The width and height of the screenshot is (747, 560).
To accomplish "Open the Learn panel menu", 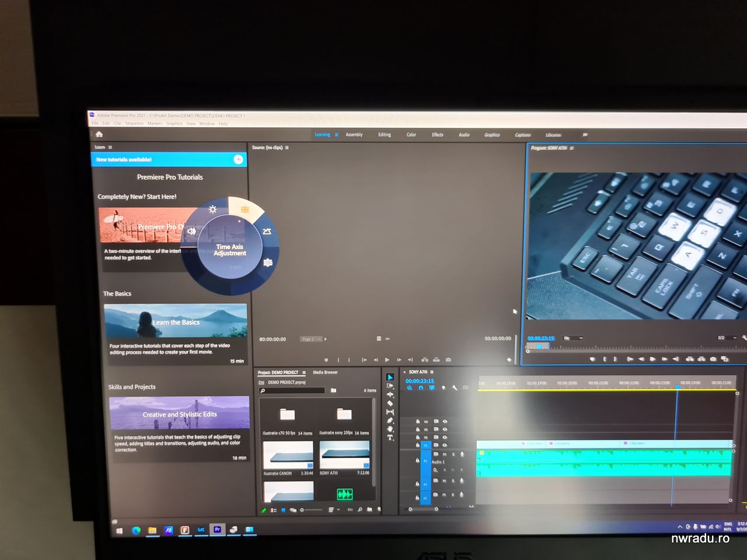I will click(x=110, y=147).
